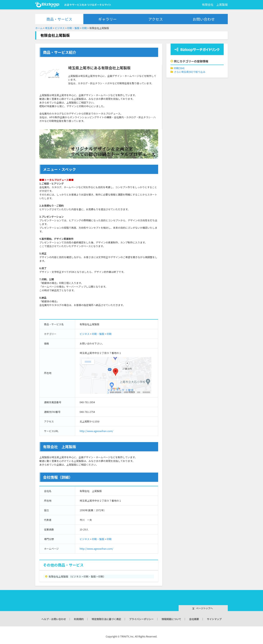This screenshot has width=263, height=644.
Task: Click 印刷・製版 in the breadcrumb
Action: click(x=73, y=28)
